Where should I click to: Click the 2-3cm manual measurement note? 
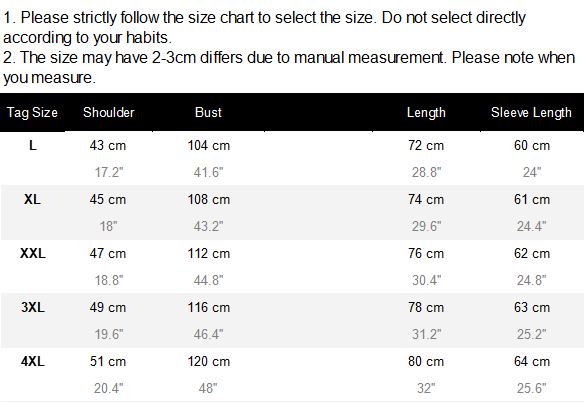pyautogui.click(x=289, y=67)
